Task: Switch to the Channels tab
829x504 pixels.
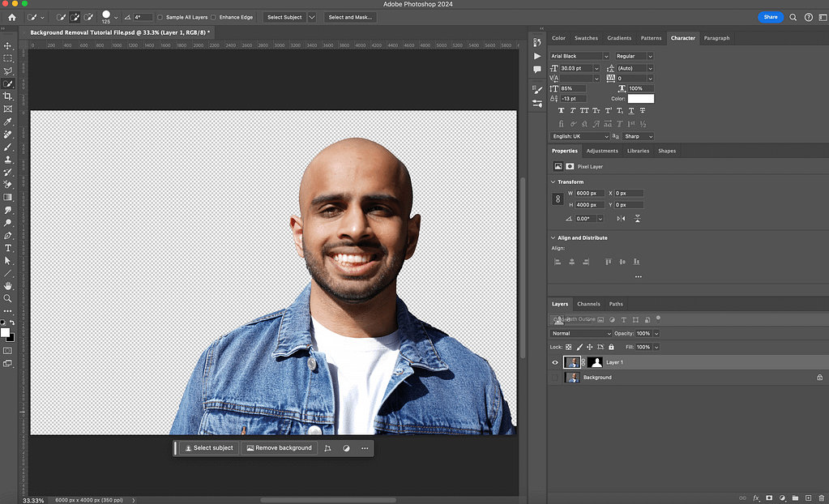Action: pos(588,304)
